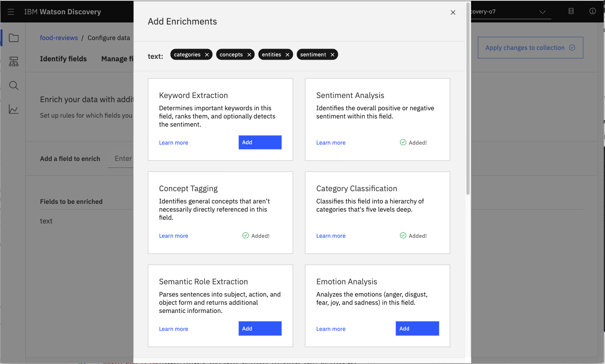This screenshot has width=605, height=364.
Task: Click the Emotion Analysis card title
Action: click(347, 281)
